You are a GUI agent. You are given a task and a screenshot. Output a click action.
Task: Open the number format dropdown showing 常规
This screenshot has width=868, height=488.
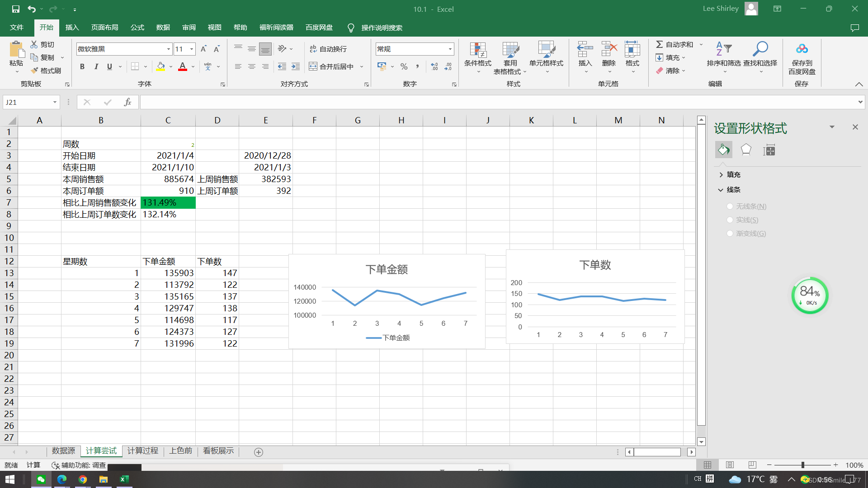click(x=450, y=49)
